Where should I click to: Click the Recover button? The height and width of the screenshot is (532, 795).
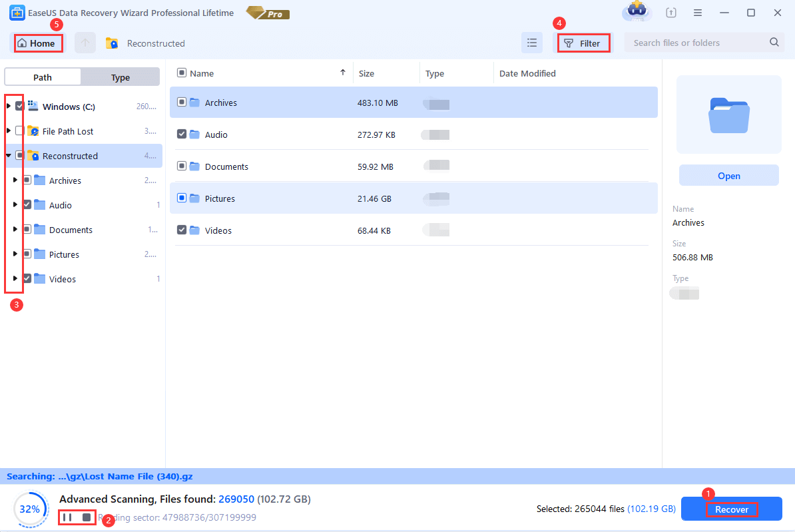pos(731,508)
